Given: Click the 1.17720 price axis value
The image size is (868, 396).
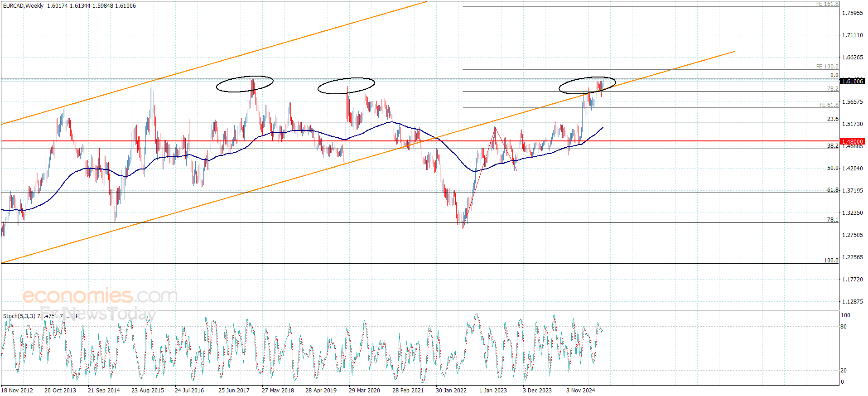Looking at the screenshot, I should click(852, 280).
